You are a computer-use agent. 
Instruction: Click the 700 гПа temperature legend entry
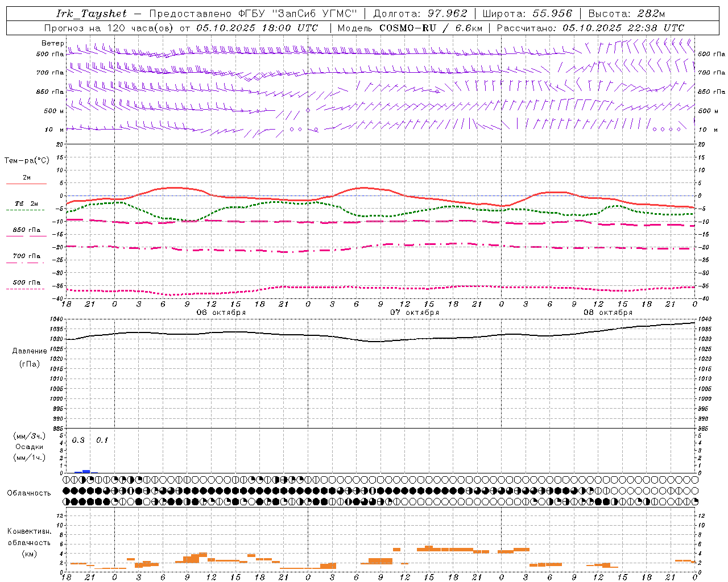pos(27,256)
